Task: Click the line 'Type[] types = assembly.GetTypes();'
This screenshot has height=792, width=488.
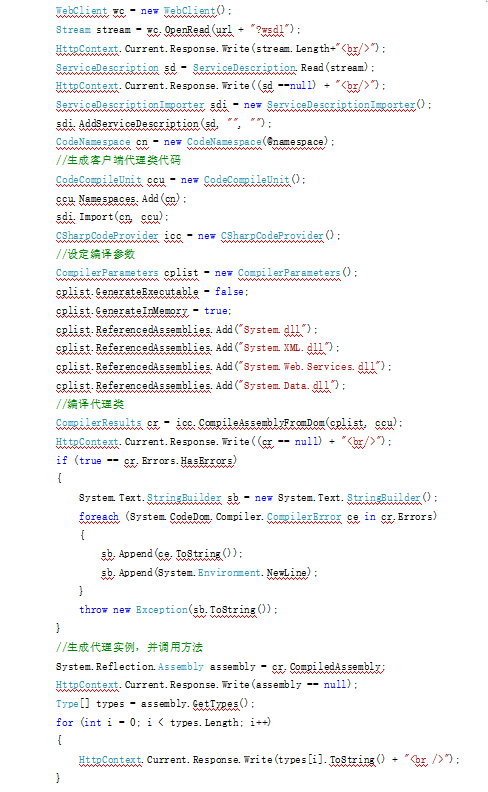Action: (x=155, y=704)
